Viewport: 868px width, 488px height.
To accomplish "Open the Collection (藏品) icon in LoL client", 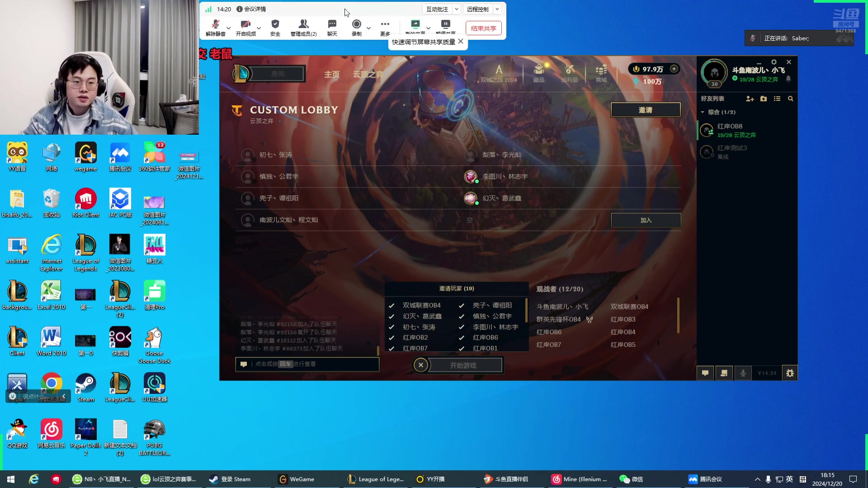I will point(538,73).
